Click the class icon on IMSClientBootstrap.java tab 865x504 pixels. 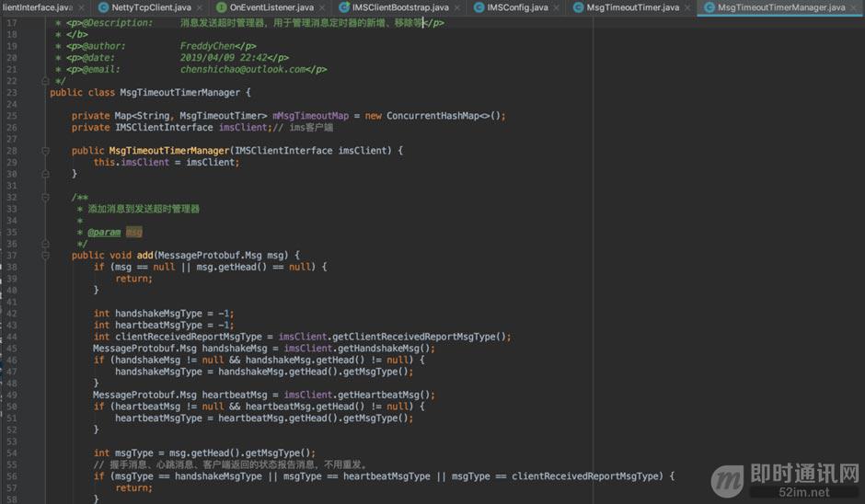[344, 7]
